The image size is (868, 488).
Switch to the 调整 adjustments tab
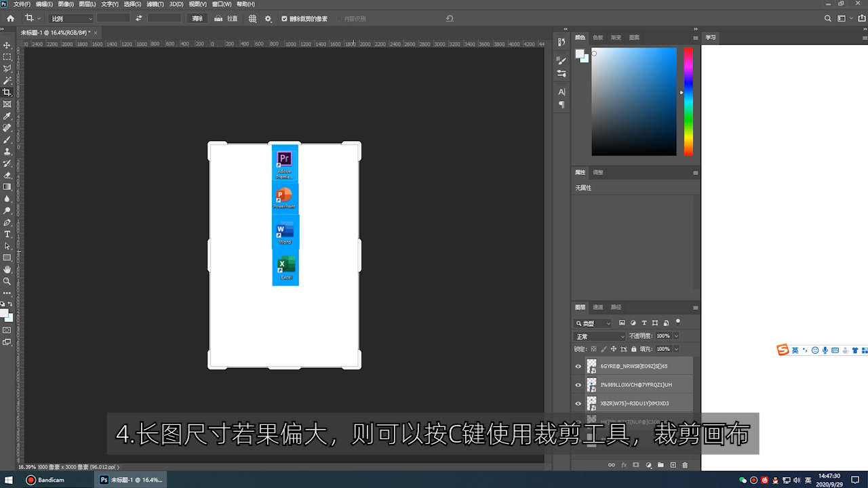[x=598, y=172]
